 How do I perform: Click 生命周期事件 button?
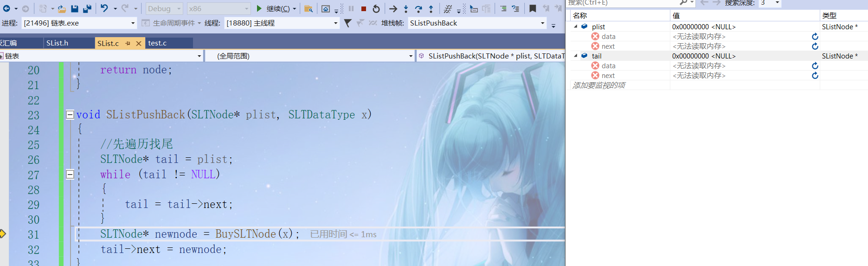coord(170,23)
